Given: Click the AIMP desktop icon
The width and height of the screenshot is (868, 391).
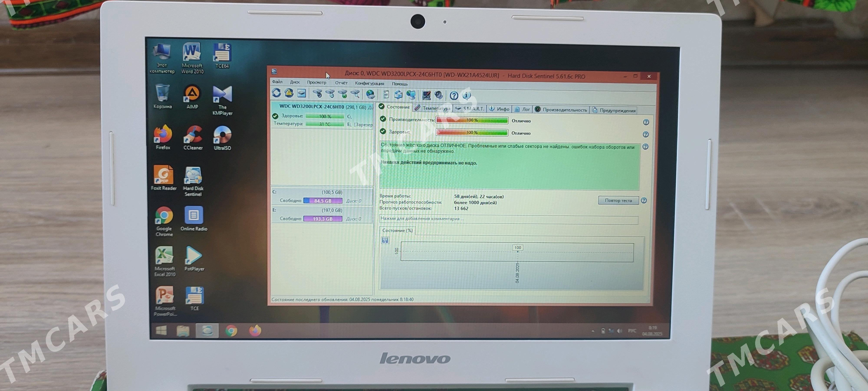Looking at the screenshot, I should [x=192, y=97].
